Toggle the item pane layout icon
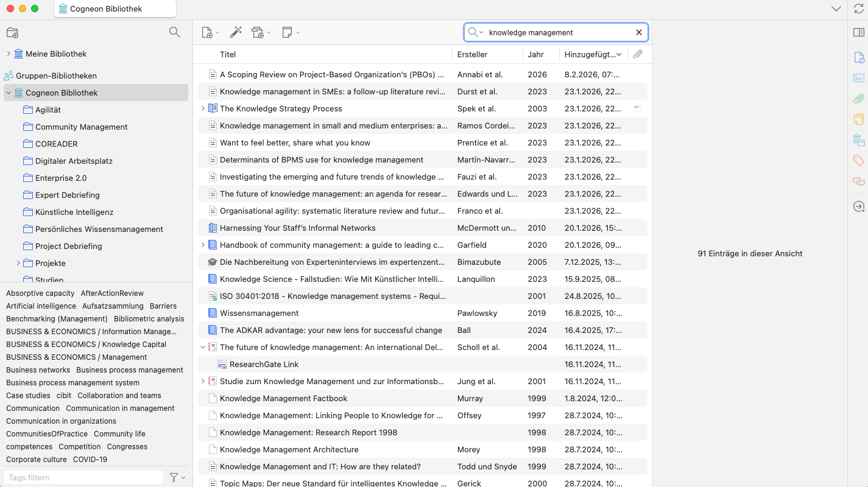 [858, 32]
